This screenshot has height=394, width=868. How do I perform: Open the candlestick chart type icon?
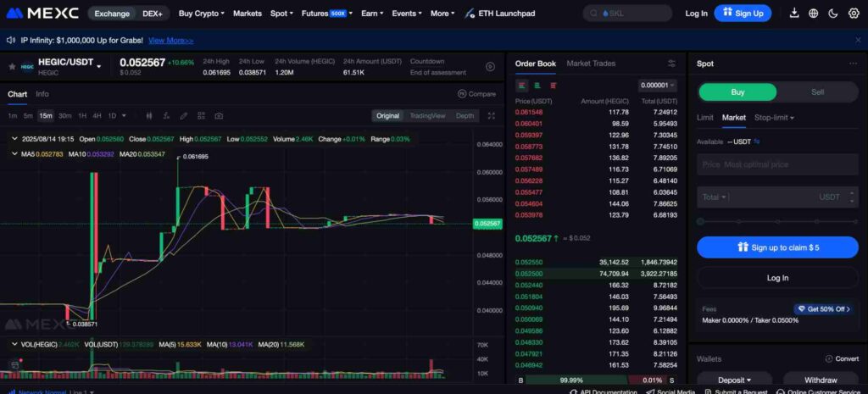[149, 115]
